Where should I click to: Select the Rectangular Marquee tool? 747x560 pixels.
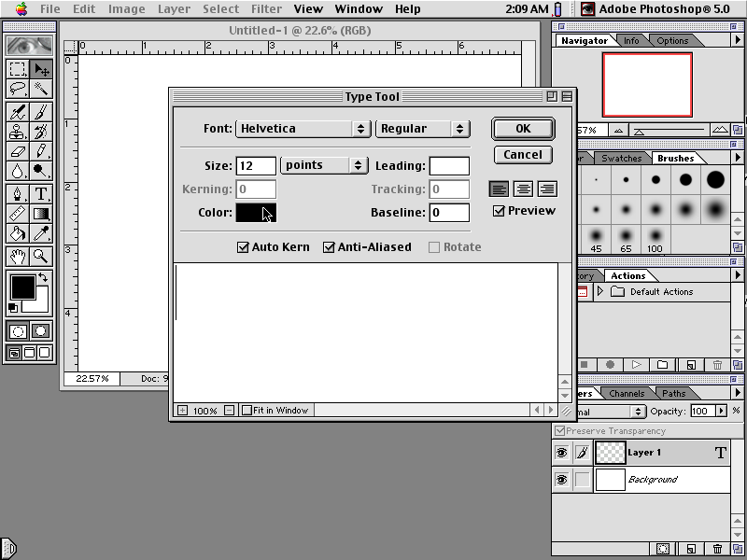(x=18, y=69)
